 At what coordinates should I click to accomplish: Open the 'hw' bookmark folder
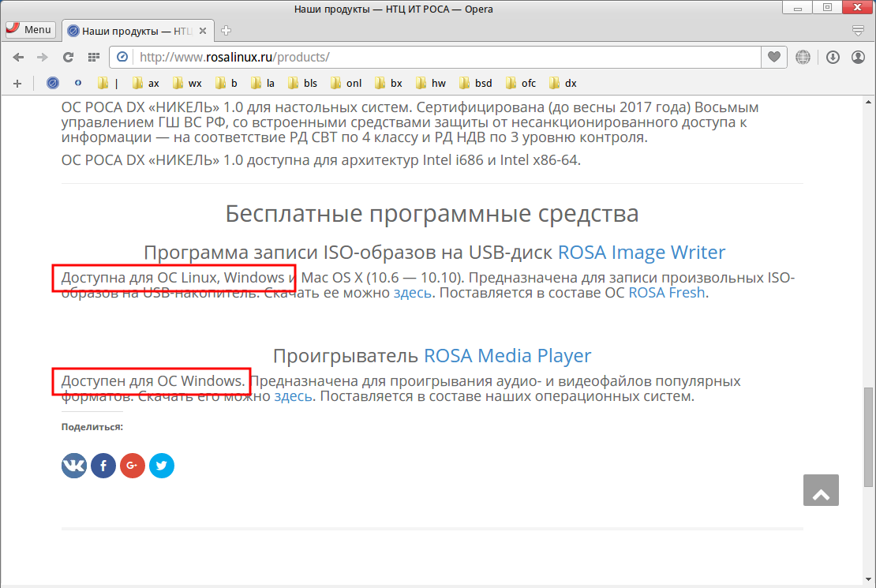coord(431,84)
